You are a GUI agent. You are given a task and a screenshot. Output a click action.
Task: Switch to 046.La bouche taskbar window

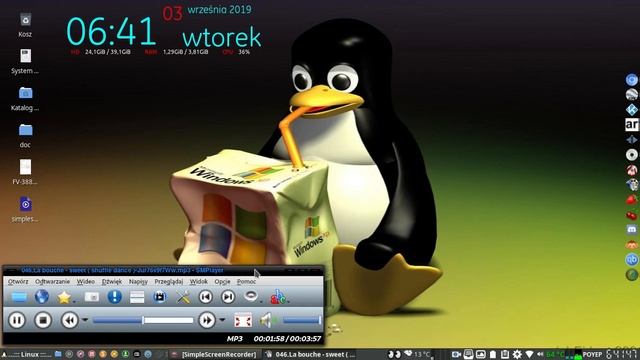click(x=310, y=354)
